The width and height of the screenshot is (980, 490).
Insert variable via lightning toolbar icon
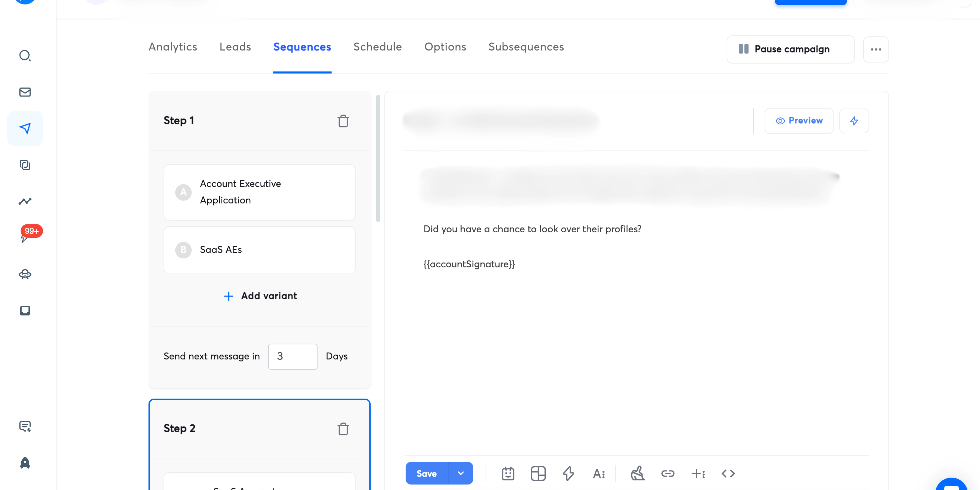coord(568,474)
